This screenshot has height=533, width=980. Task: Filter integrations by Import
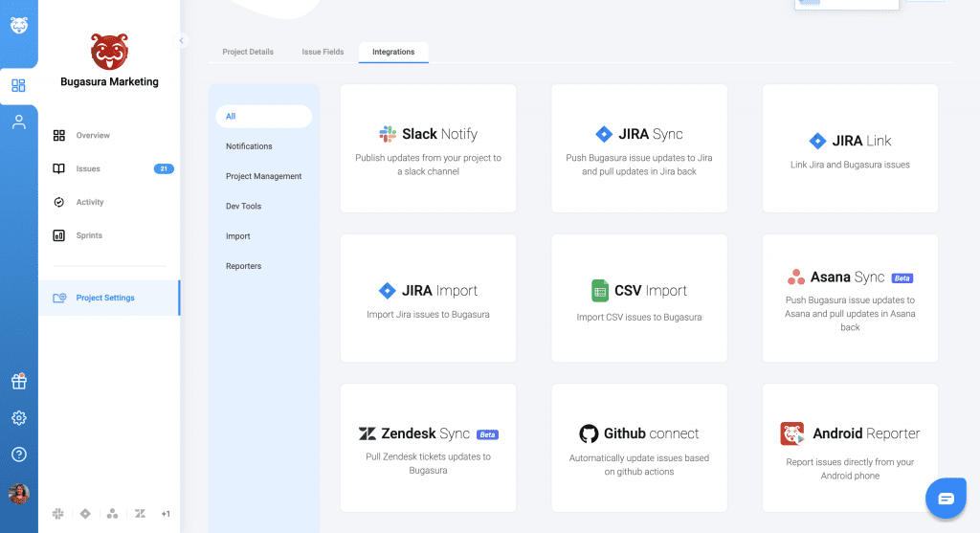238,236
